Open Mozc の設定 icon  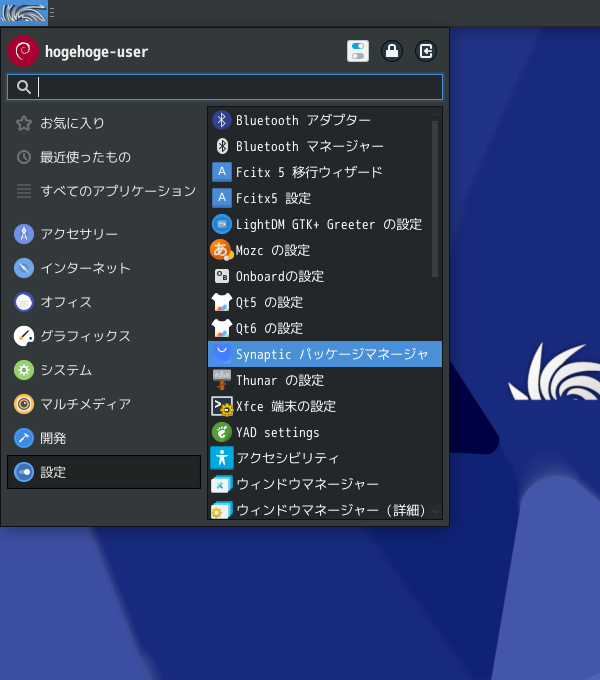point(222,250)
